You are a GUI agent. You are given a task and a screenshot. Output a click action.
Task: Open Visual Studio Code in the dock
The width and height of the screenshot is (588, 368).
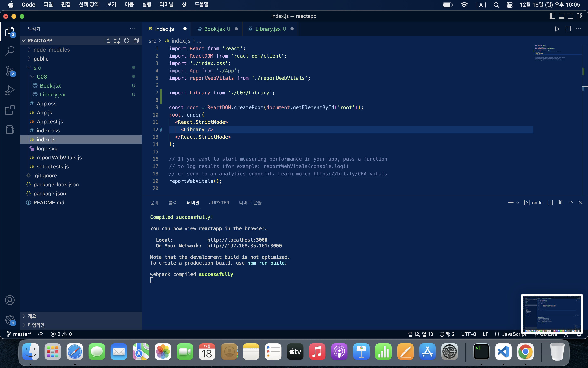(x=503, y=352)
